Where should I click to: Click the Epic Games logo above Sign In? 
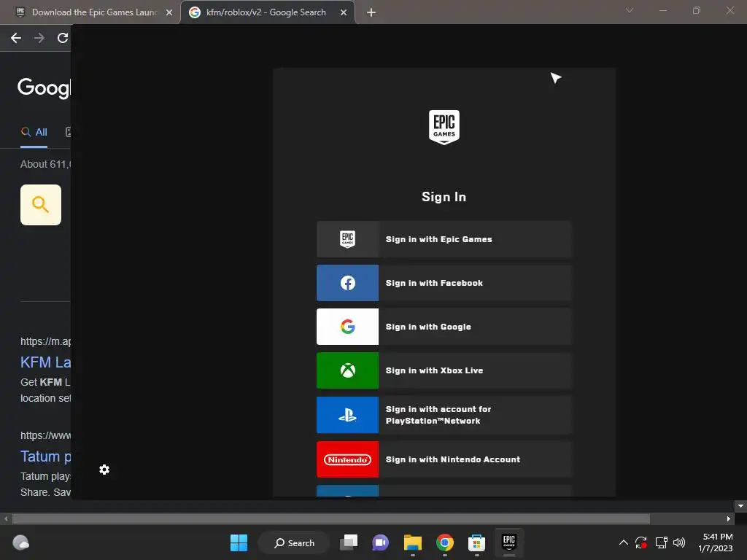[444, 127]
